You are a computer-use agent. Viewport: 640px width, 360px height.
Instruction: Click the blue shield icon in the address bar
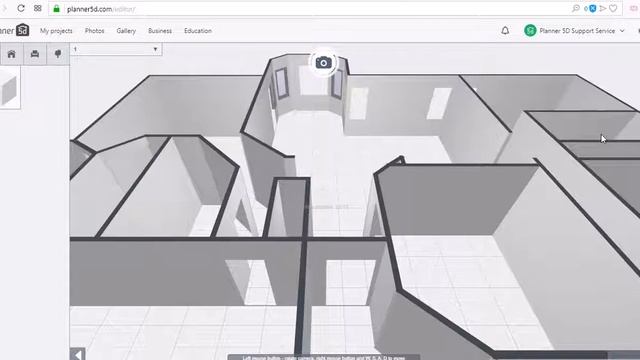[592, 8]
